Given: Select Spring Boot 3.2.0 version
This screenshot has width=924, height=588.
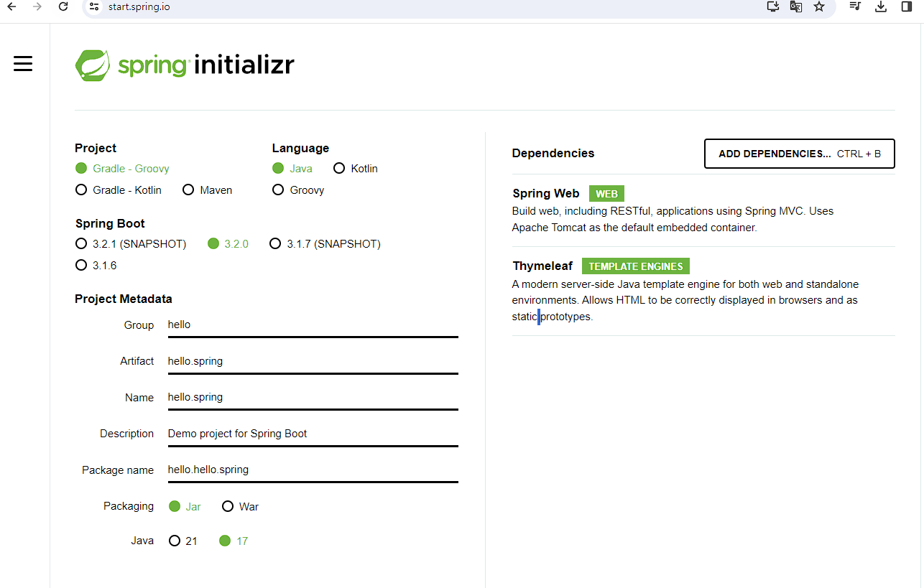Looking at the screenshot, I should pyautogui.click(x=228, y=244).
